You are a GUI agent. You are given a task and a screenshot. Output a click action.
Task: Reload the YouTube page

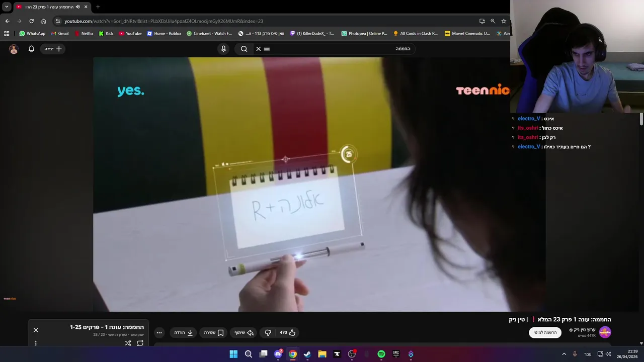coord(31,21)
